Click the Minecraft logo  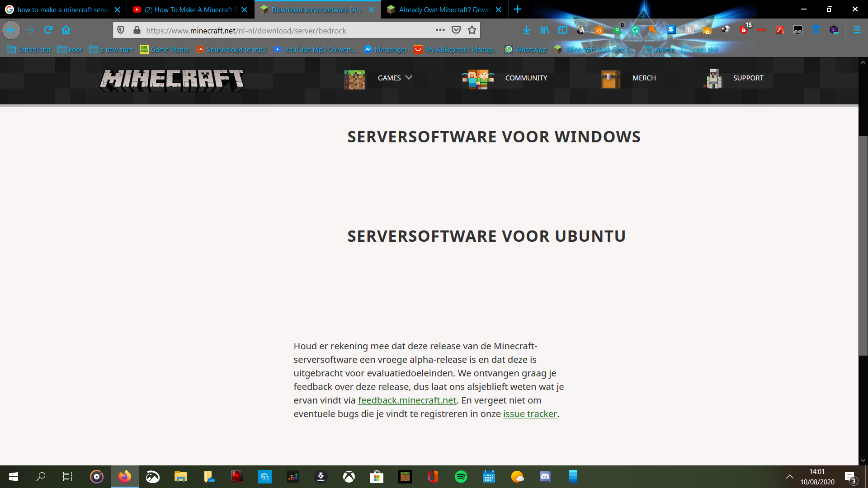click(x=171, y=80)
